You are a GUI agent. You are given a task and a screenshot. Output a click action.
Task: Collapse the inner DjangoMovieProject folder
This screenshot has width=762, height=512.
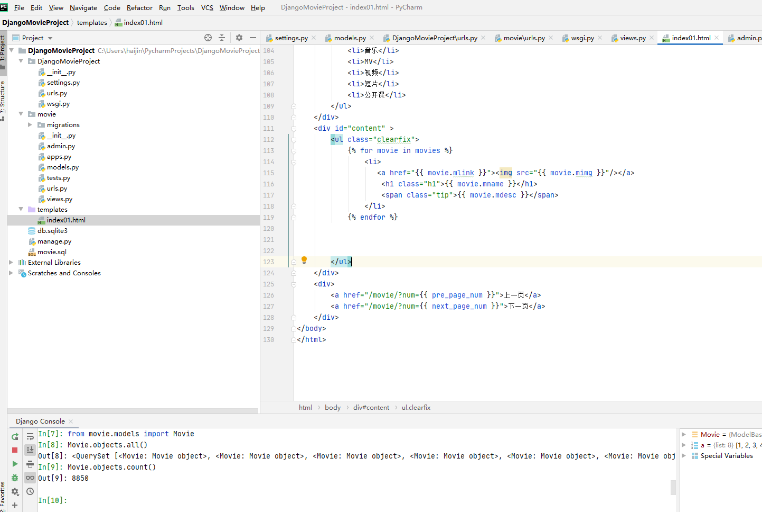[21, 61]
